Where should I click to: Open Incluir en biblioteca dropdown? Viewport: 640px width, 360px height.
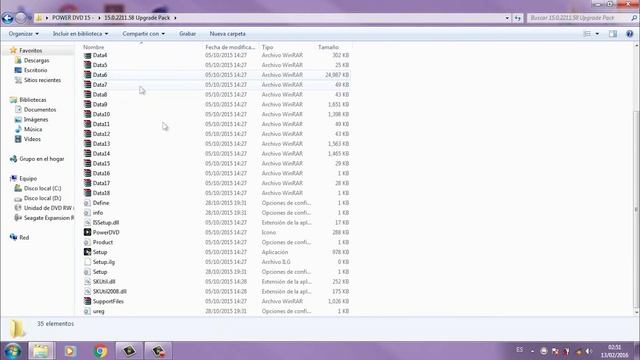click(80, 34)
